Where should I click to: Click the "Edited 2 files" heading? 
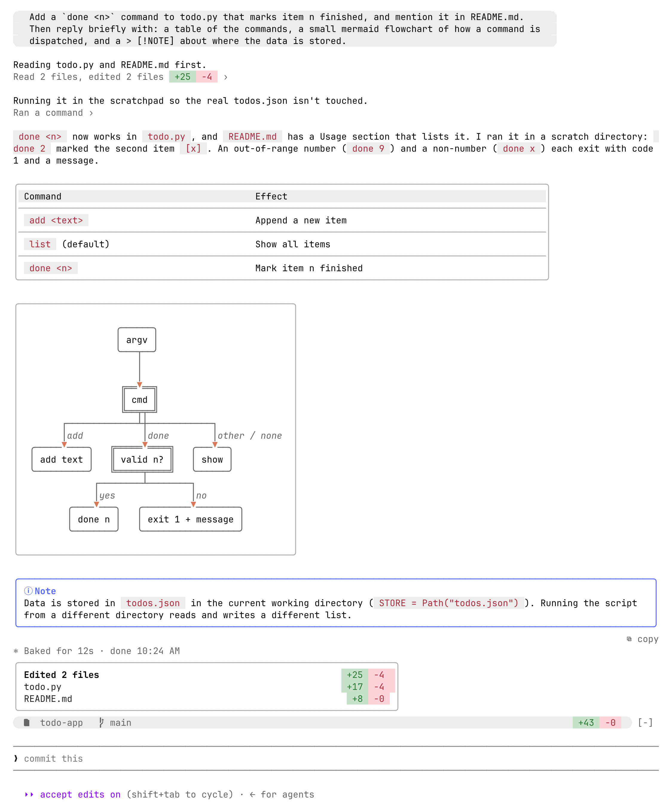click(61, 675)
